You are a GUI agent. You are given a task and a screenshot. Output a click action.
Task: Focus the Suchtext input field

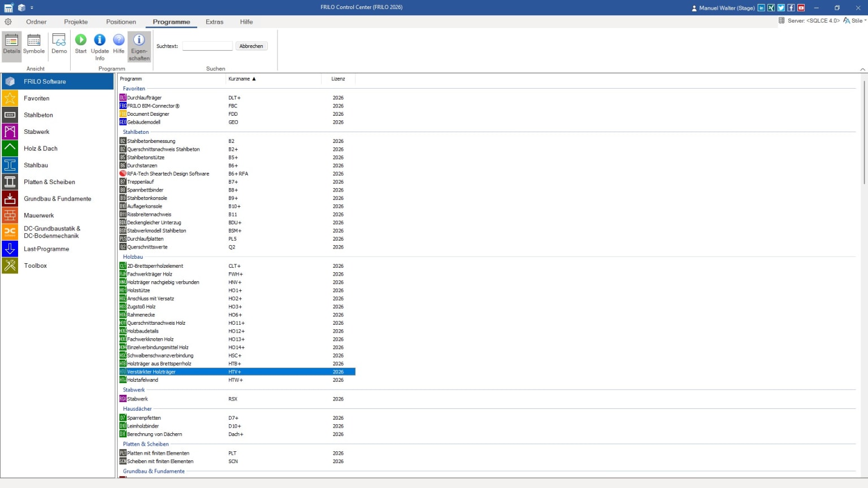207,46
